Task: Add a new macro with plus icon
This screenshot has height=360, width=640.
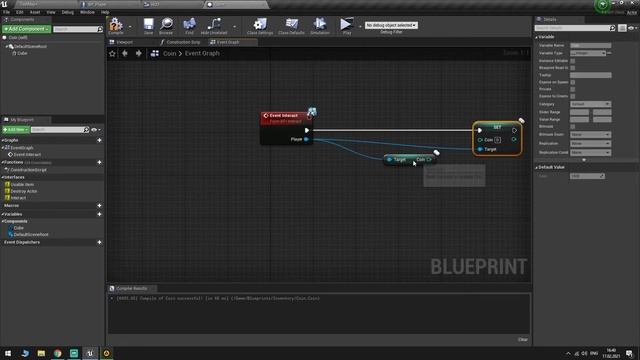Action: 99,205
